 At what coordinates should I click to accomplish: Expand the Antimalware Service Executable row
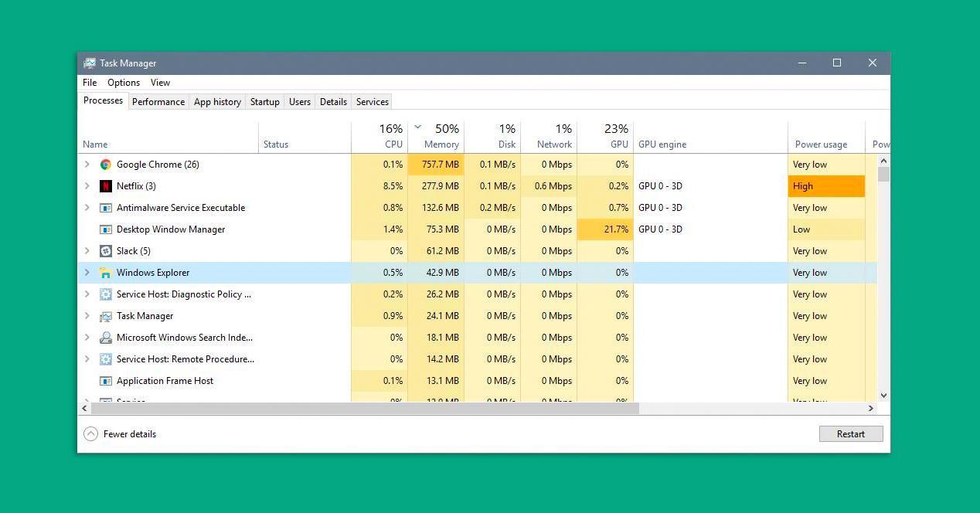(x=87, y=208)
